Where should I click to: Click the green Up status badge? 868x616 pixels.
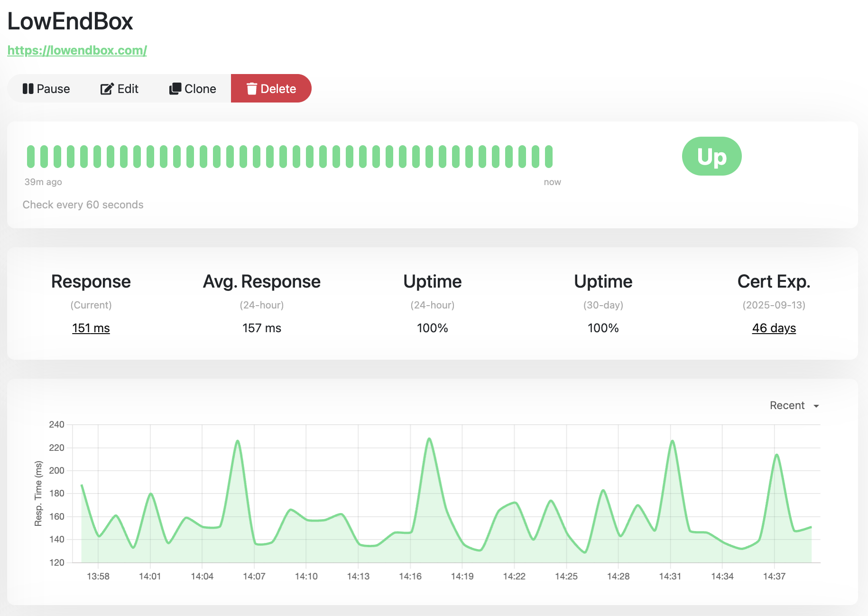(x=711, y=156)
